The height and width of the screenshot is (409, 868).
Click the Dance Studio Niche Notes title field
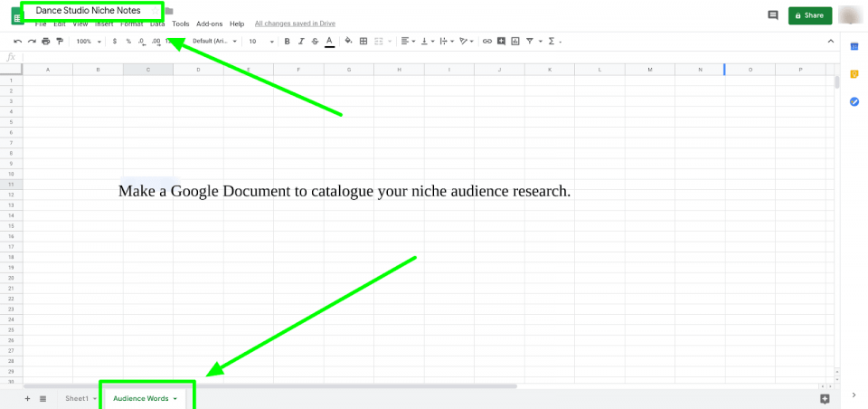click(89, 10)
